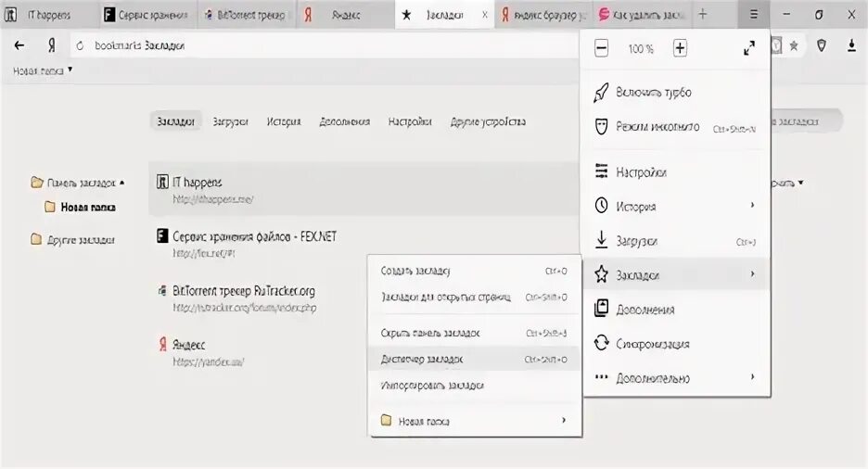The height and width of the screenshot is (469, 868).
Task: Click the Синхронизация sync arrows icon
Action: [x=601, y=343]
